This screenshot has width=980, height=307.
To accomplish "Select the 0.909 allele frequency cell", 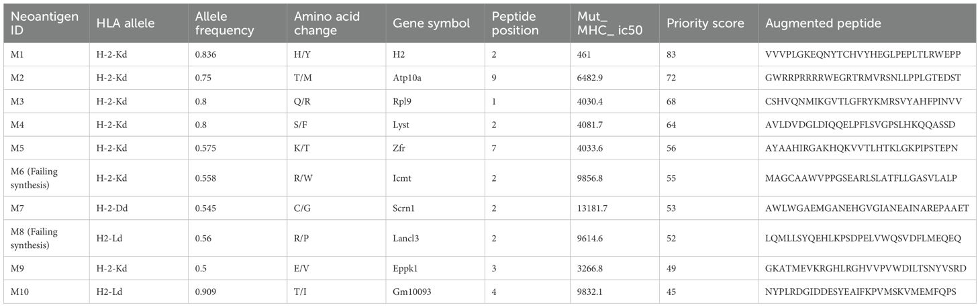I will 206,292.
